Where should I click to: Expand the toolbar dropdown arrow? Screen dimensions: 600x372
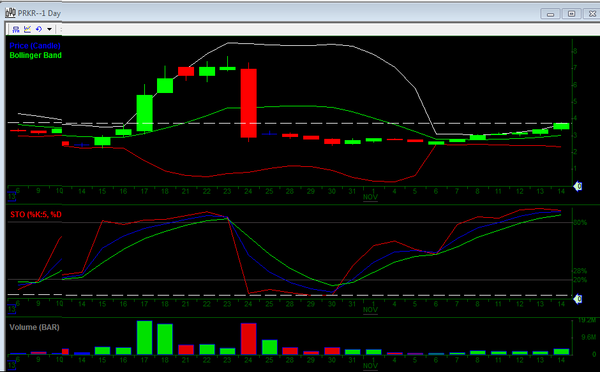(49, 29)
